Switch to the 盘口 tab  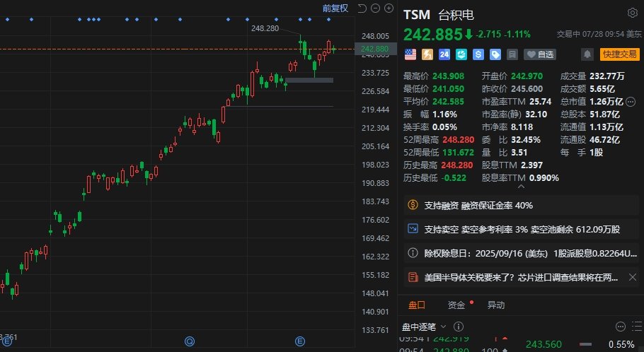416,305
